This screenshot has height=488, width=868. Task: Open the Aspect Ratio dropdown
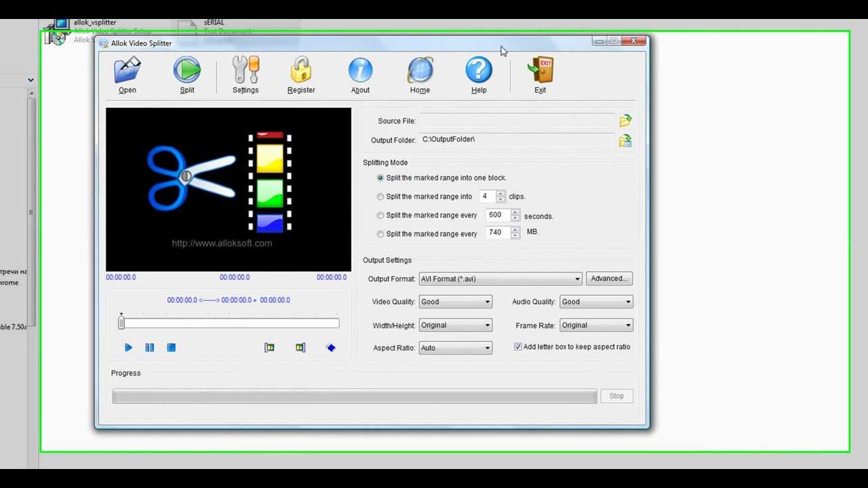click(x=455, y=348)
